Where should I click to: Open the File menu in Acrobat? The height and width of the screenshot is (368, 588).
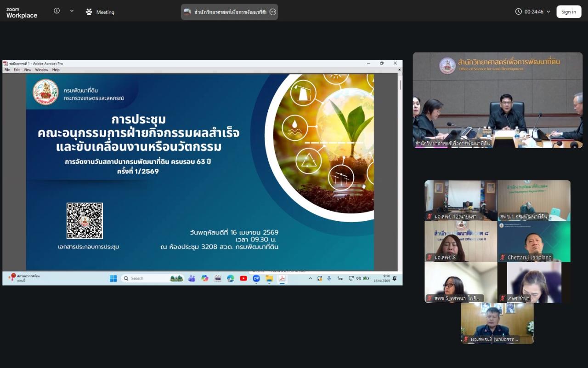pos(7,70)
